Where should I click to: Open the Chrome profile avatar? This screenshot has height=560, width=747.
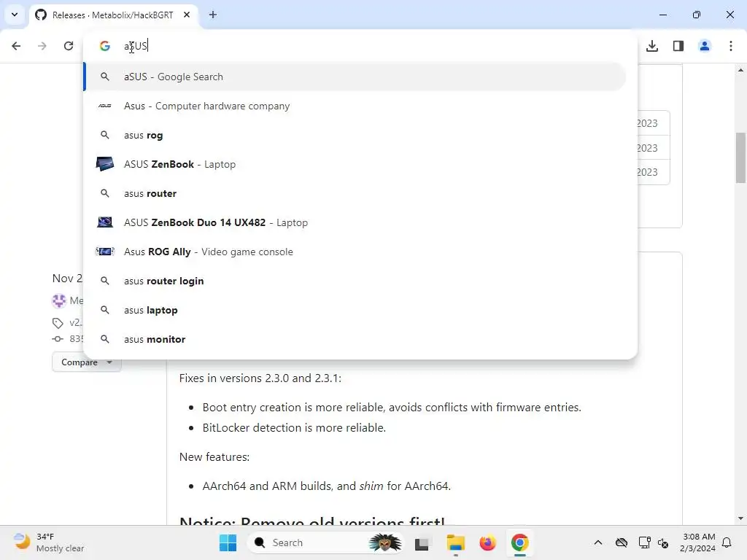click(x=705, y=46)
